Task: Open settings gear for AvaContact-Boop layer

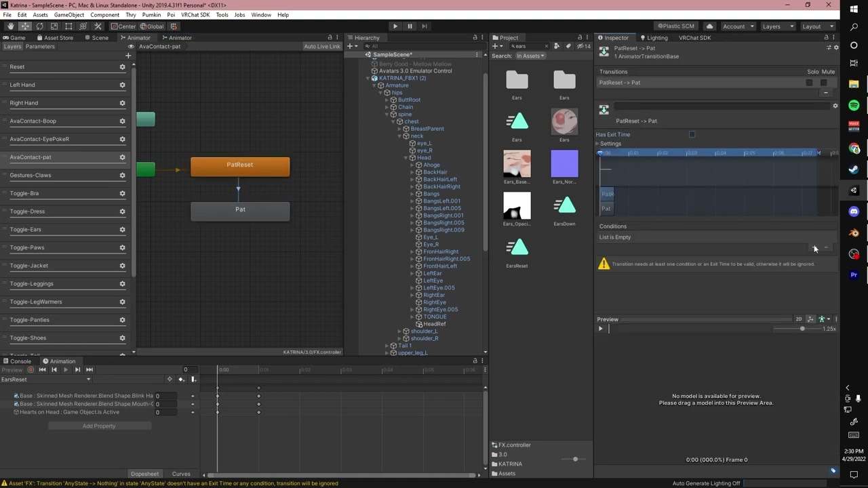Action: point(123,121)
